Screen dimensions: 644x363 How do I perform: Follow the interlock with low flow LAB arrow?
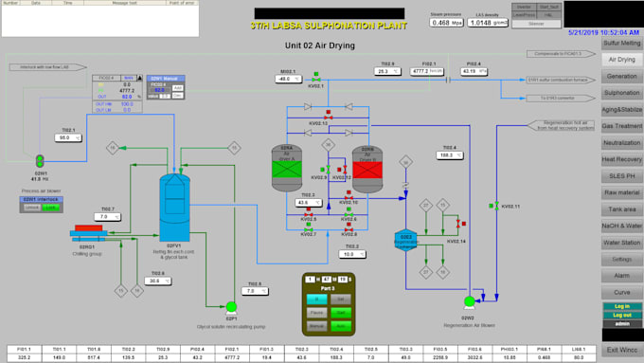pyautogui.click(x=47, y=67)
